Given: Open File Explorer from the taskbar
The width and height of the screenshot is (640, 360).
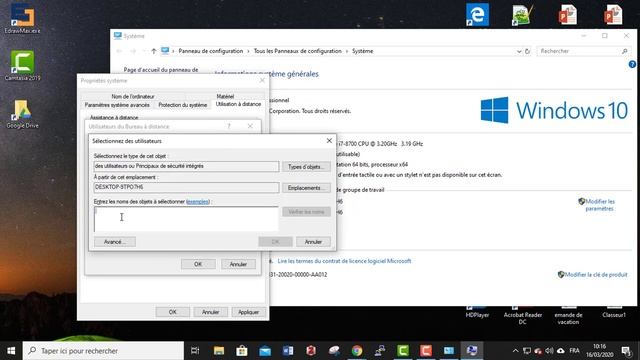Looking at the screenshot, I should [219, 351].
